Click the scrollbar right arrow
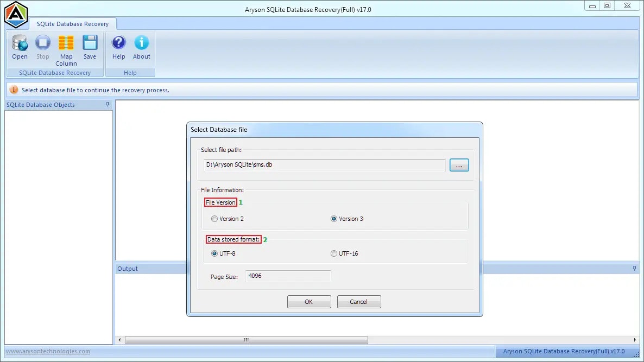 coord(635,340)
